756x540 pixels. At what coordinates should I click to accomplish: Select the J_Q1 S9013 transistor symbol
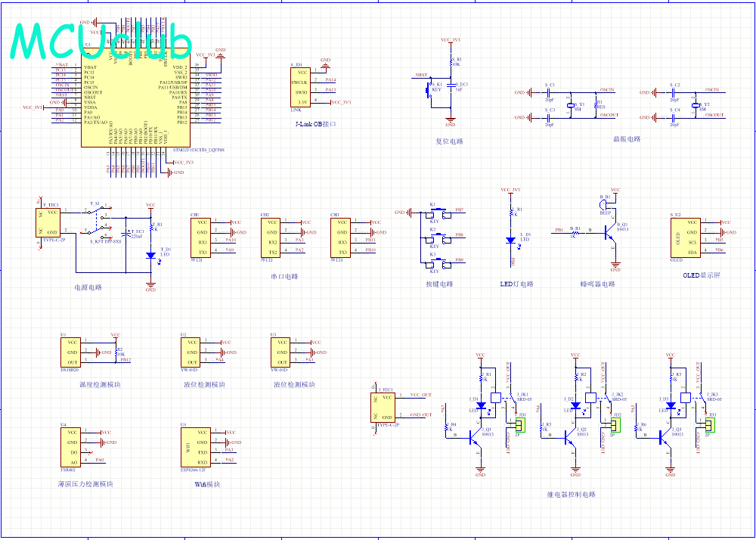475,437
